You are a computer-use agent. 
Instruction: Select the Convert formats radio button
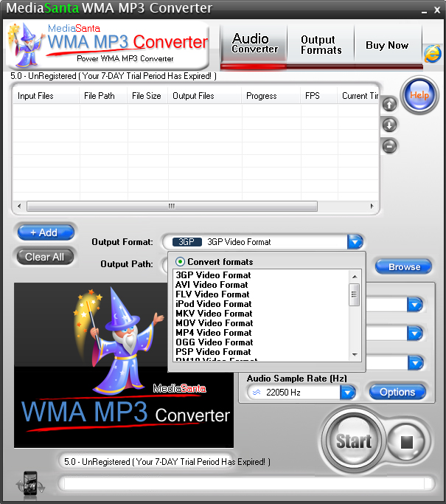click(x=180, y=262)
